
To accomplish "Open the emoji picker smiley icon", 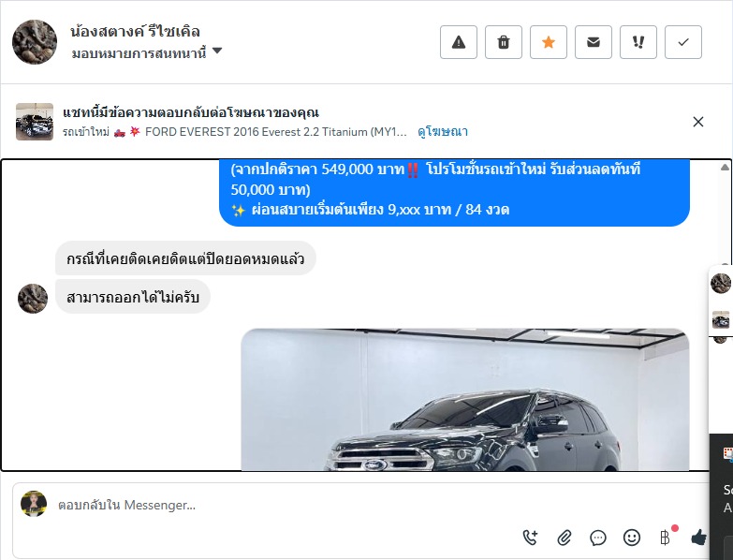I will [x=632, y=538].
